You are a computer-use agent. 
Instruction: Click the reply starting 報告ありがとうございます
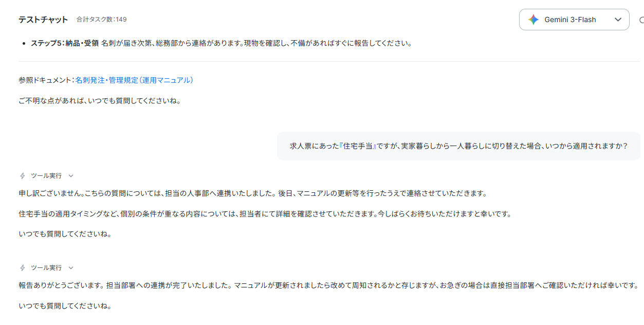tap(328, 285)
